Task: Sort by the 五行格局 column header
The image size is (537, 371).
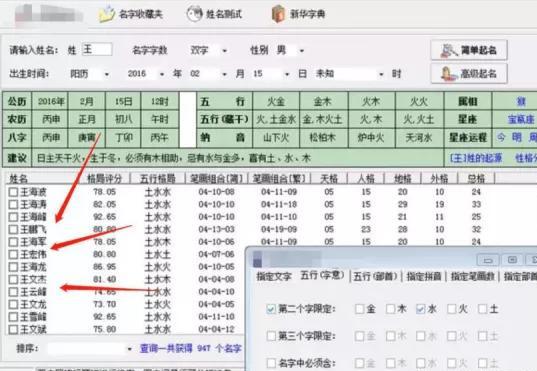Action: pyautogui.click(x=158, y=178)
